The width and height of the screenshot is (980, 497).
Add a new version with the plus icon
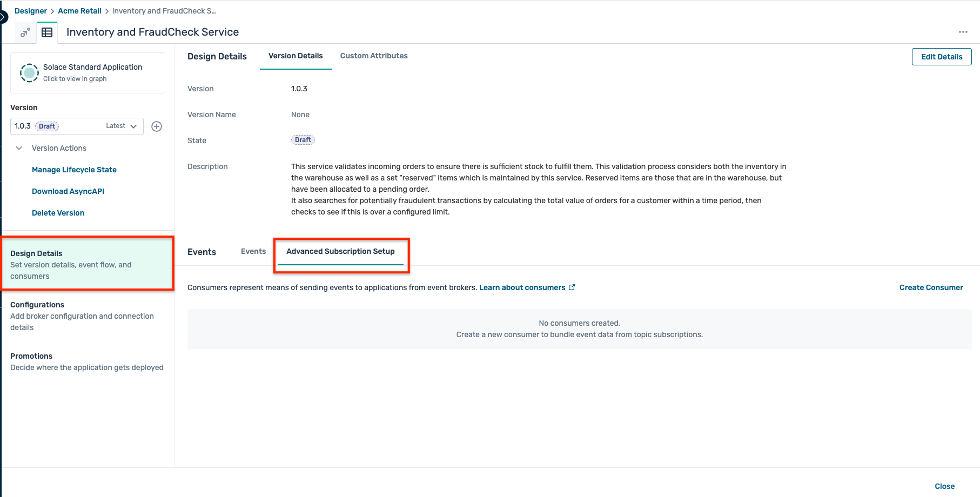157,126
